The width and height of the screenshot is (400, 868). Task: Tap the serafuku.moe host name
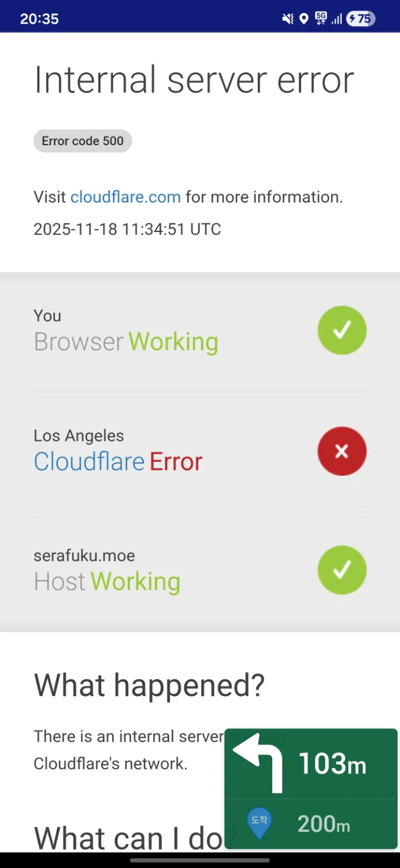(84, 556)
